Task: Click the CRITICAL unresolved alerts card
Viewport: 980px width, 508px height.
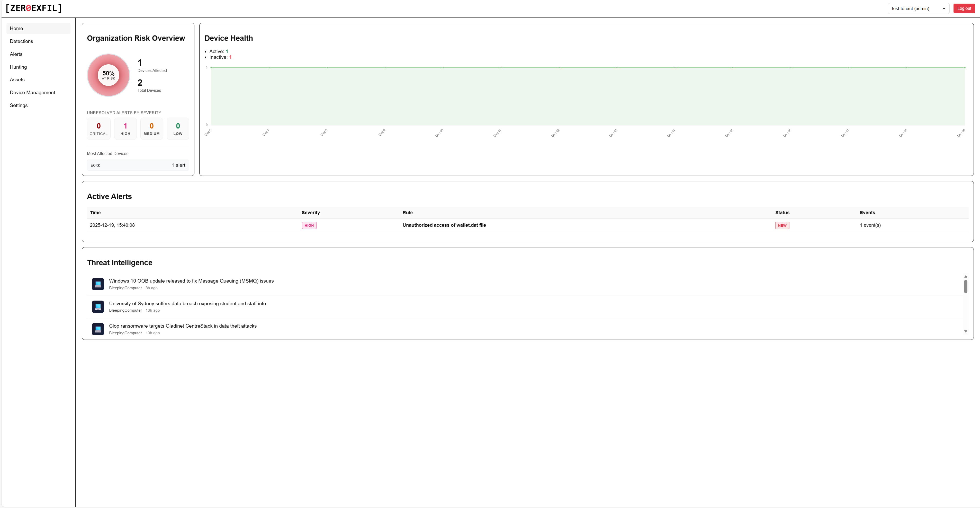Action: (98, 129)
